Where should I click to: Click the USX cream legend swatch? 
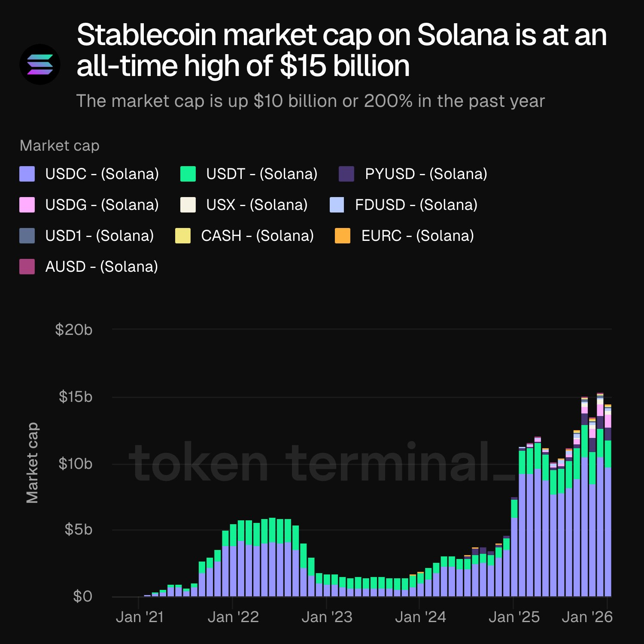click(188, 205)
